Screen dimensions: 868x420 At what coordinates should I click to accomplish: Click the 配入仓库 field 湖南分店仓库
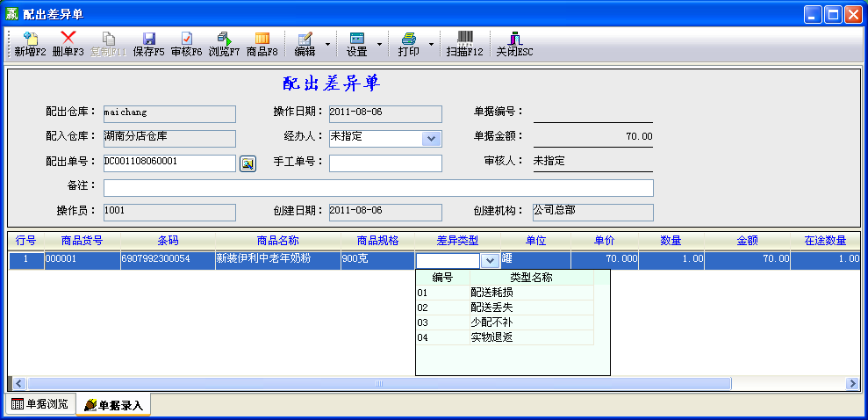point(169,139)
